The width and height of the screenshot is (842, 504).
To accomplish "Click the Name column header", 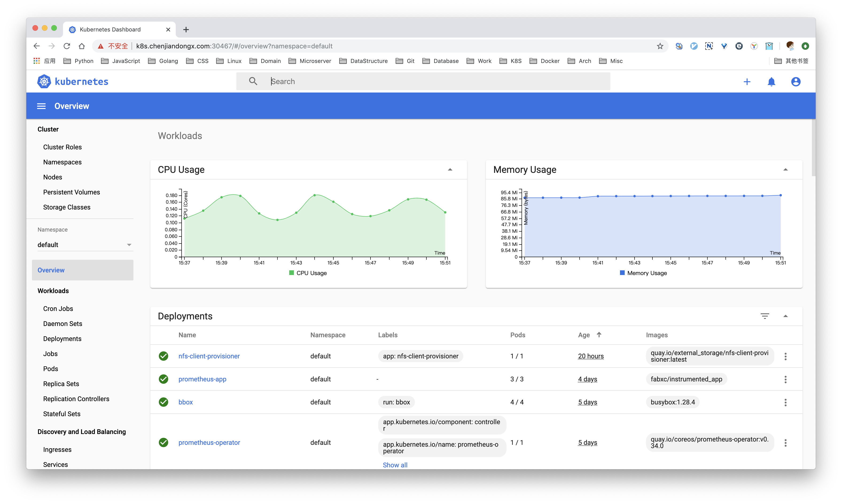I will tap(187, 335).
